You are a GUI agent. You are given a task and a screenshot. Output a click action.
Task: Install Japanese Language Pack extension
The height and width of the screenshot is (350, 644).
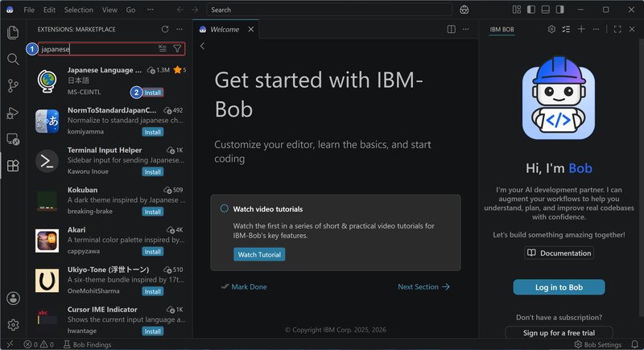[153, 93]
